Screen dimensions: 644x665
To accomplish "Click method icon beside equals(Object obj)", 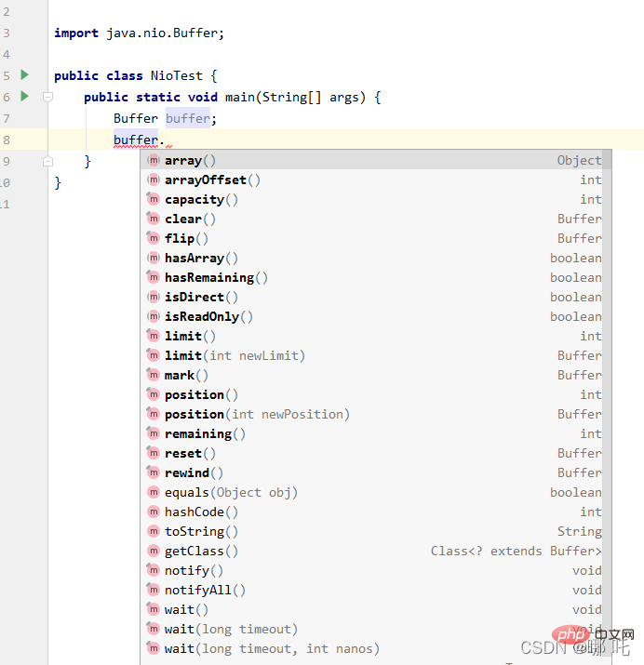I will pyautogui.click(x=154, y=491).
